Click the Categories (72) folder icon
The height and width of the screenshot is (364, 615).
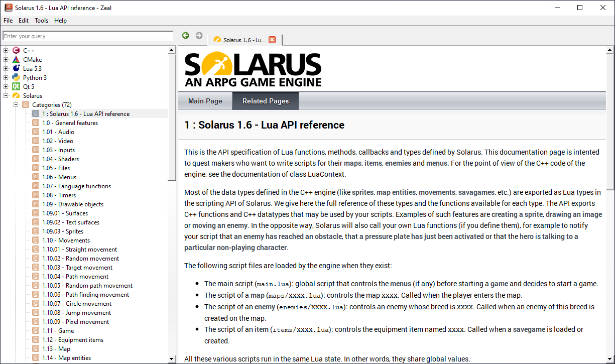26,104
